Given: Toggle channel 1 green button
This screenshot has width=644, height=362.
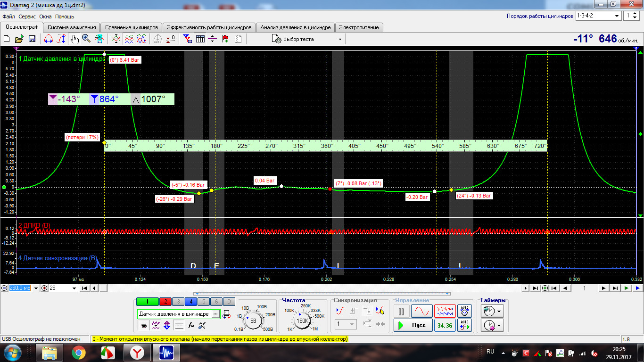Looking at the screenshot, I should pos(147,302).
